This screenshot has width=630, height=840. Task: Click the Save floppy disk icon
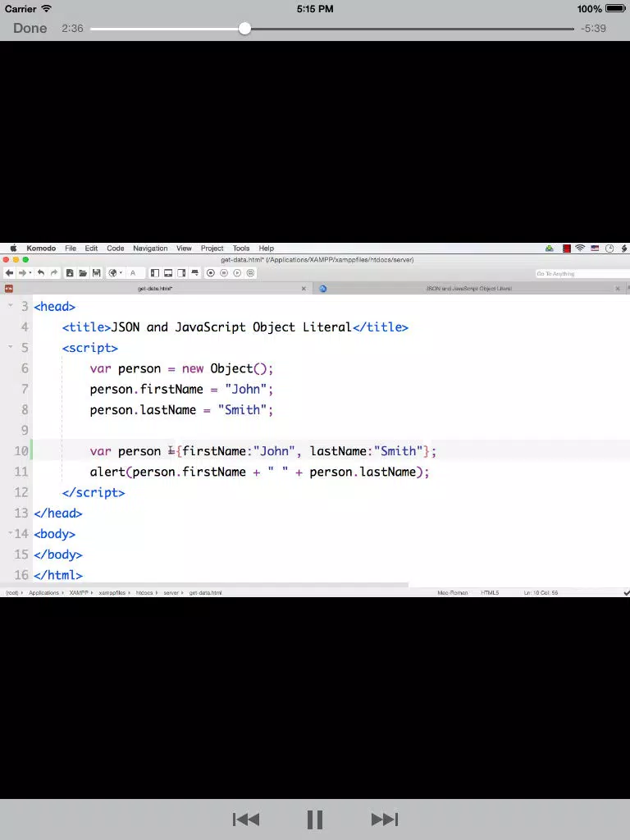tap(97, 272)
